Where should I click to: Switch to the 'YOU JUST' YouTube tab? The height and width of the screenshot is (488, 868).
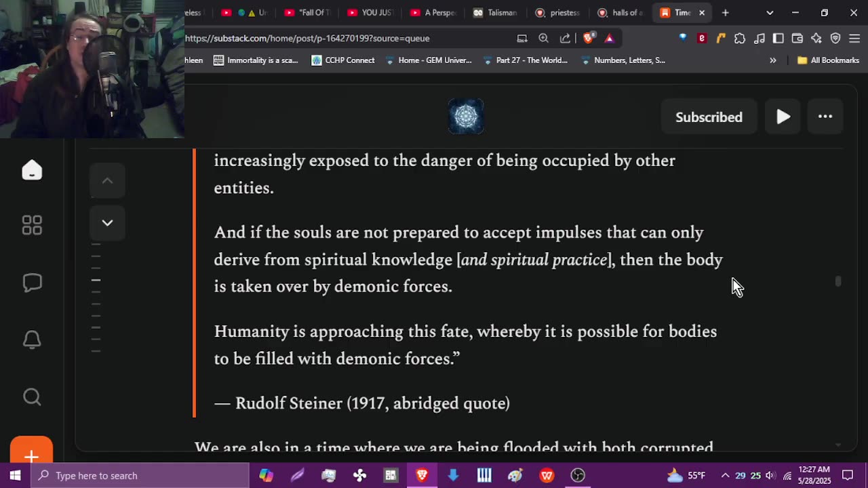[x=371, y=12]
